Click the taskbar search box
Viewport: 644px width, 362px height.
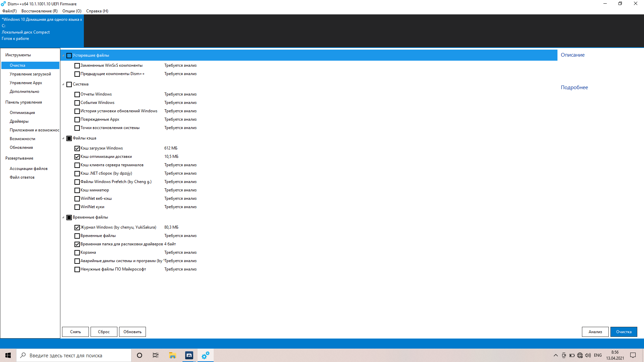[x=74, y=355]
